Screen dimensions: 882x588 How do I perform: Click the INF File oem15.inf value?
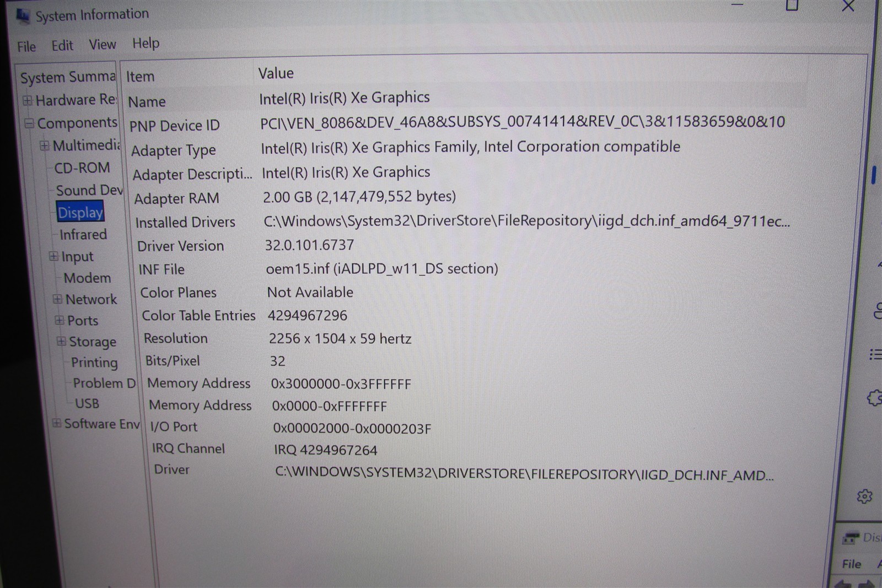[382, 269]
